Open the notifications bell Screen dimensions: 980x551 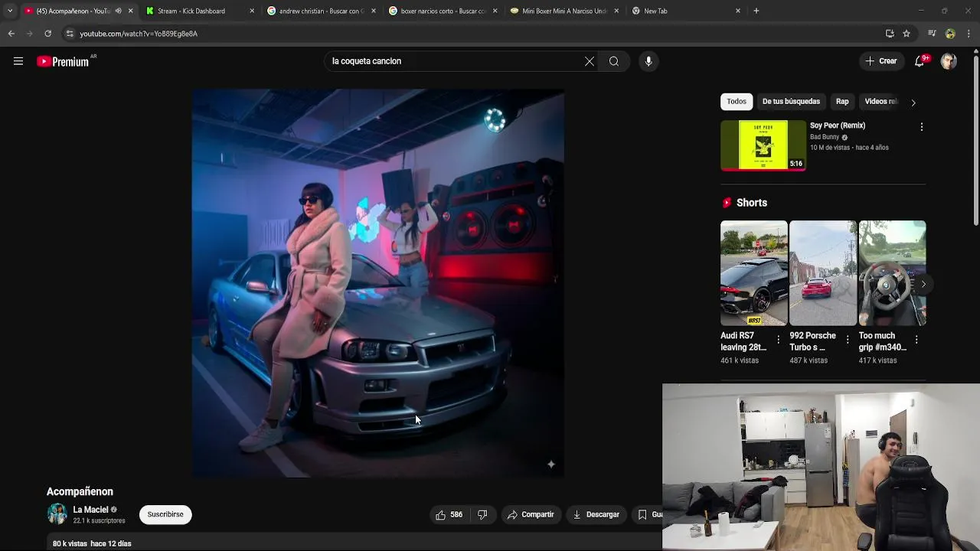[920, 61]
